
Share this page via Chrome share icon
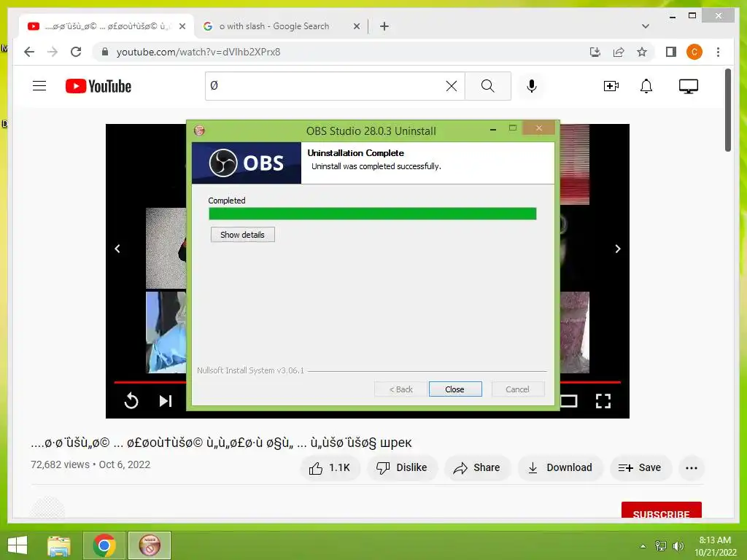[619, 52]
